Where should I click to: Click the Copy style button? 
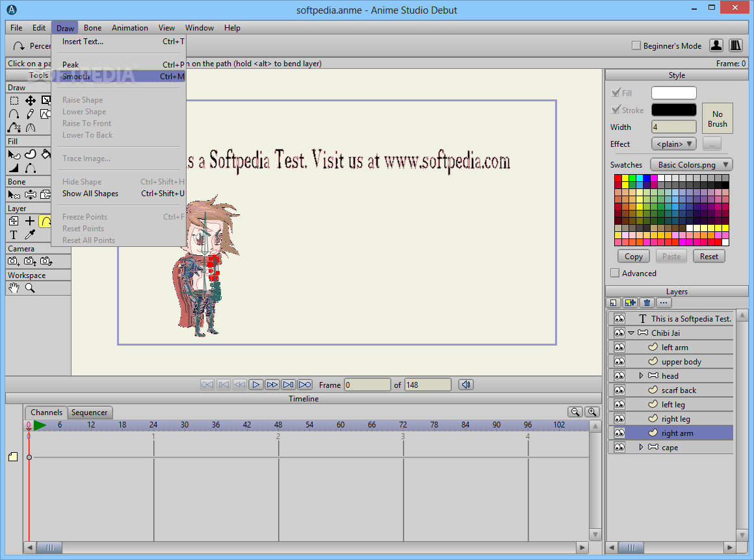[633, 256]
